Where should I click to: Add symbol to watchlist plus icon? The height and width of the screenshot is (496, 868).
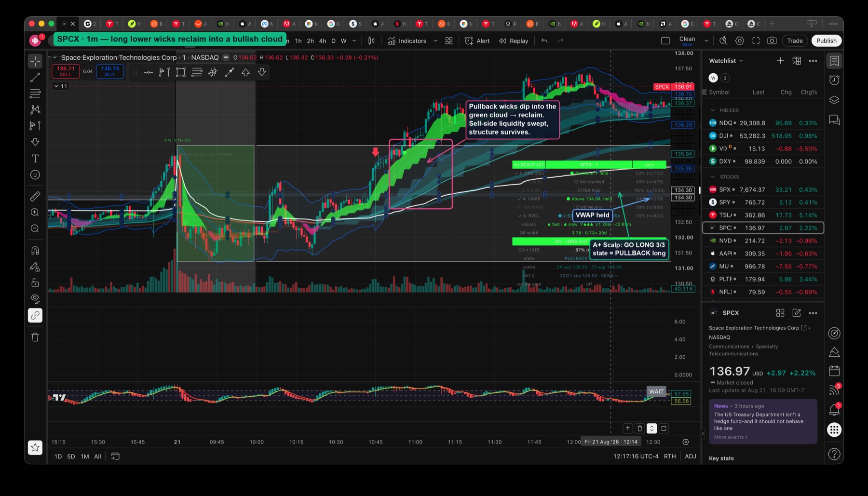click(x=780, y=61)
